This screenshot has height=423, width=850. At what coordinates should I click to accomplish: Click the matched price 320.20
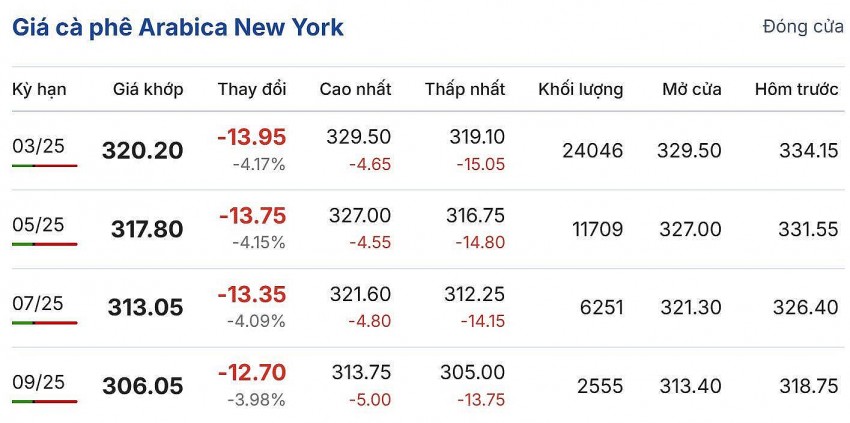click(x=143, y=151)
